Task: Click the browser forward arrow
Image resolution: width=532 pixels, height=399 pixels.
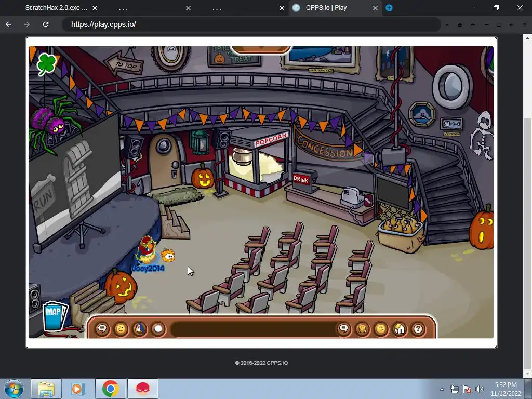Action: 27,24
